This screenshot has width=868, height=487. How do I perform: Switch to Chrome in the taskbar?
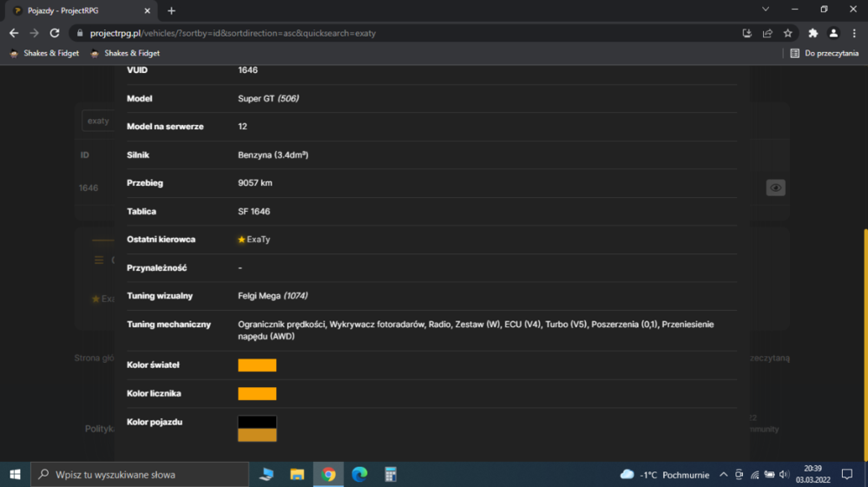[x=328, y=474]
